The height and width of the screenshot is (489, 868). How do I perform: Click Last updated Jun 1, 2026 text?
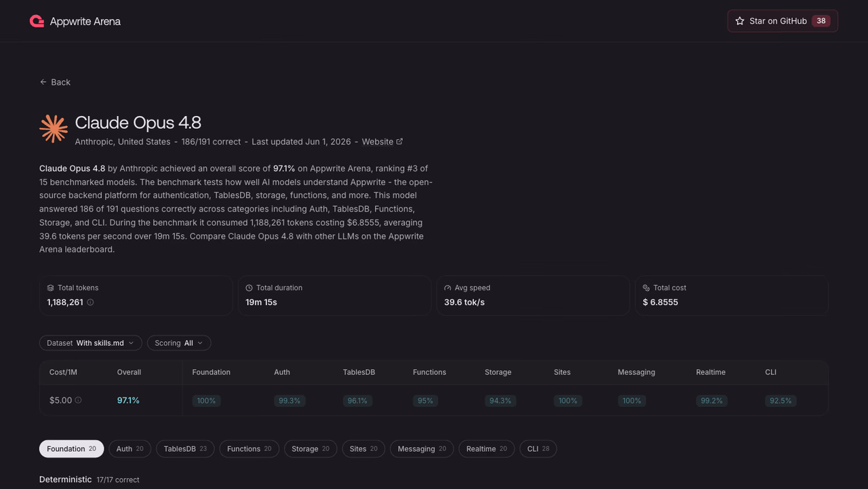click(x=301, y=142)
